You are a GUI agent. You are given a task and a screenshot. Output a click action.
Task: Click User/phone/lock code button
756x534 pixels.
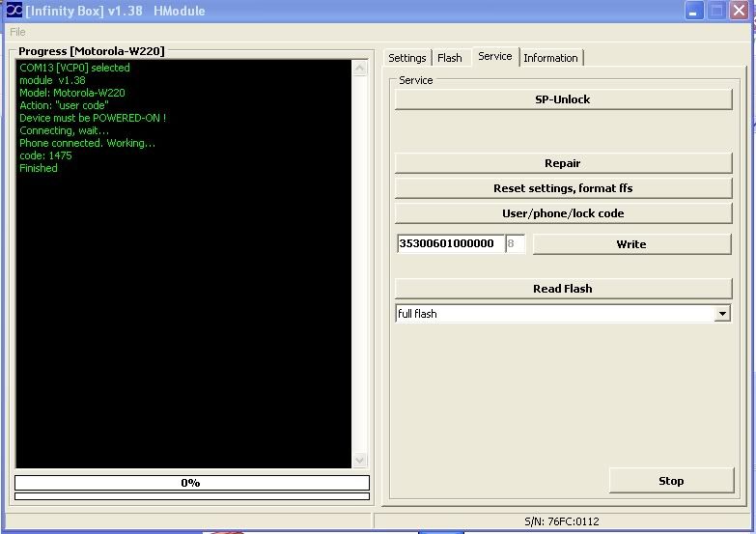pos(563,213)
